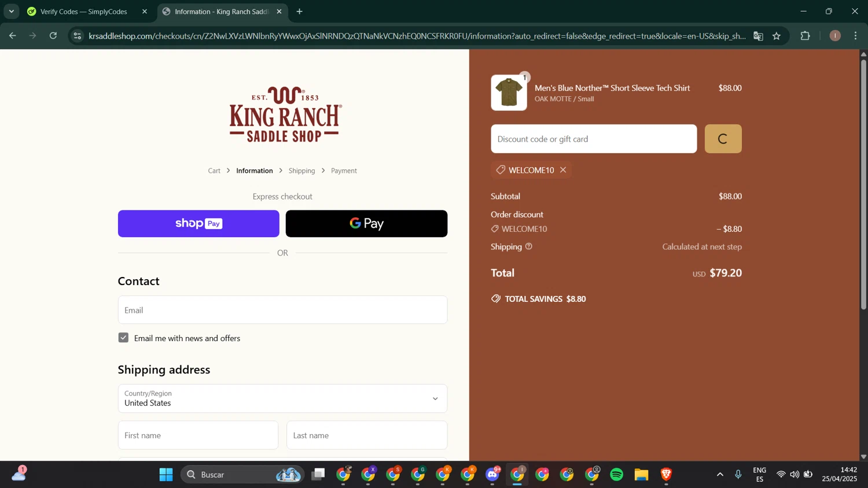View site information icon in the address bar

coord(78,36)
